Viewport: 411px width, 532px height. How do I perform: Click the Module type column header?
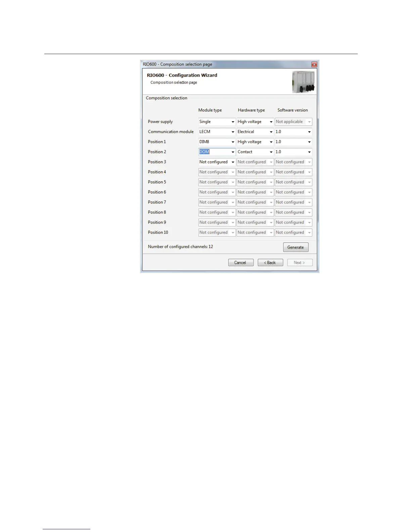[210, 110]
